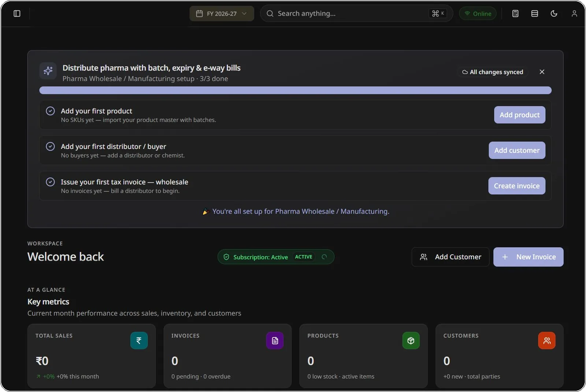The width and height of the screenshot is (586, 392).
Task: Toggle the first tax invoice checkmark
Action: pyautogui.click(x=50, y=182)
